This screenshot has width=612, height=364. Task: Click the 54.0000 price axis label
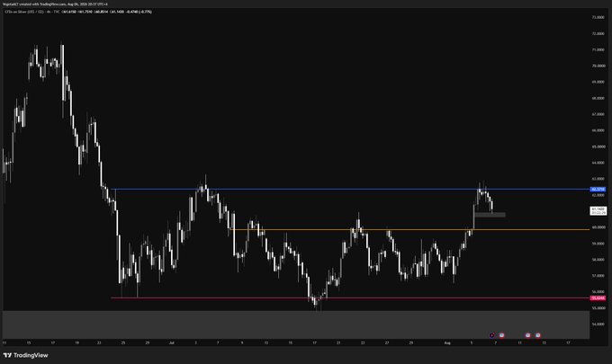[x=598, y=324]
